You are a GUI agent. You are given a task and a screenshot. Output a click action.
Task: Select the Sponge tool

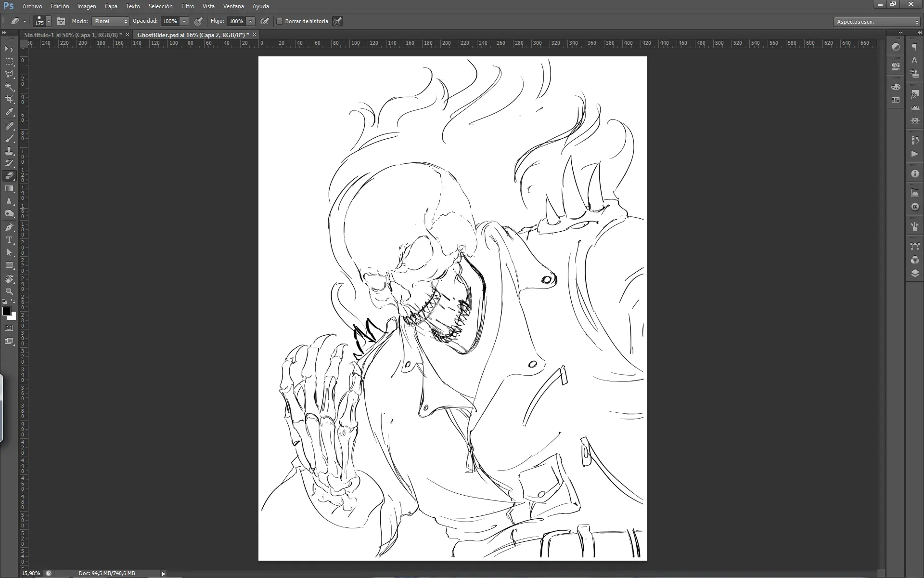9,213
